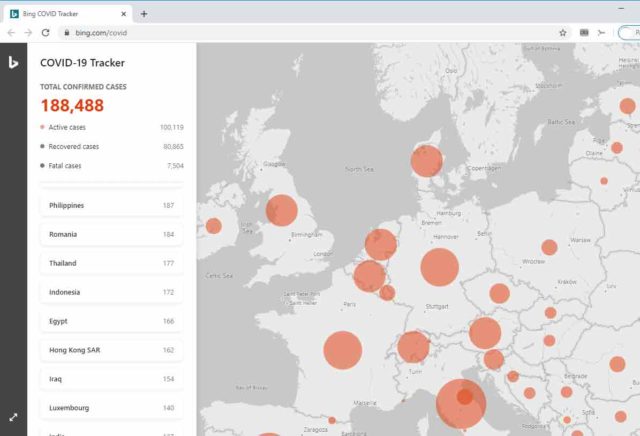The image size is (640, 436).
Task: Select Egypt in the country list
Action: 111,321
